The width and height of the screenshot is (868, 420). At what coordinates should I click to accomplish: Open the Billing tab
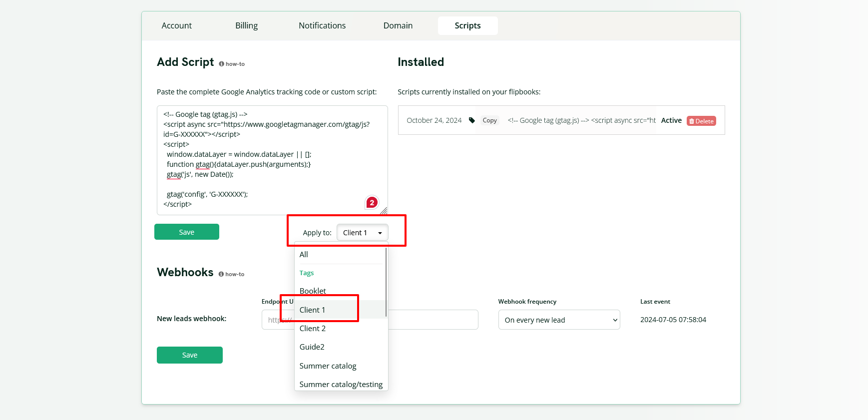pyautogui.click(x=246, y=25)
